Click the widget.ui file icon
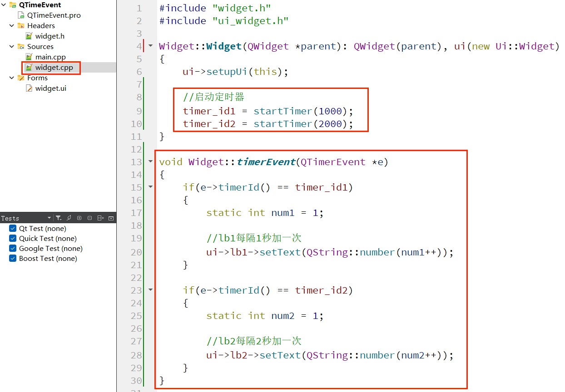This screenshot has width=565, height=392. [x=29, y=88]
